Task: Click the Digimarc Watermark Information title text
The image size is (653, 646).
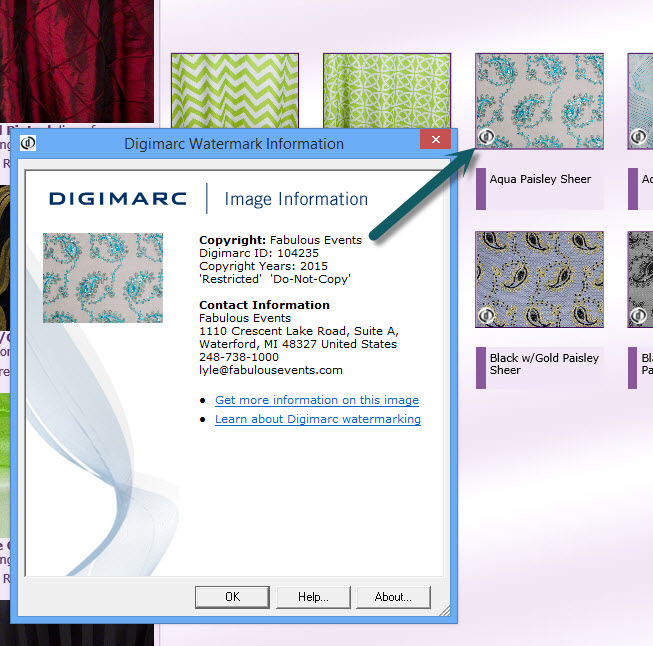Action: (234, 144)
